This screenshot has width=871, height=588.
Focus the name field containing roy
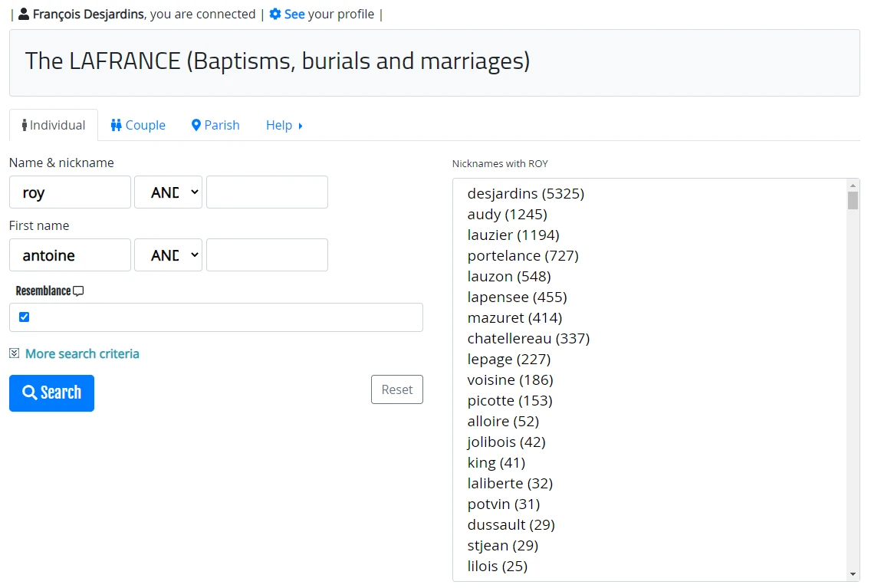coord(70,192)
